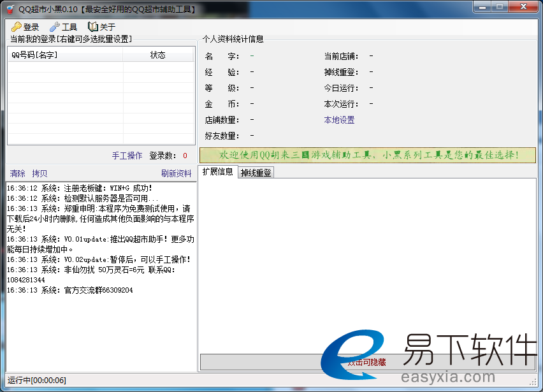Open the 登录 menu with key icon
Image resolution: width=543 pixels, height=392 pixels.
pos(25,27)
